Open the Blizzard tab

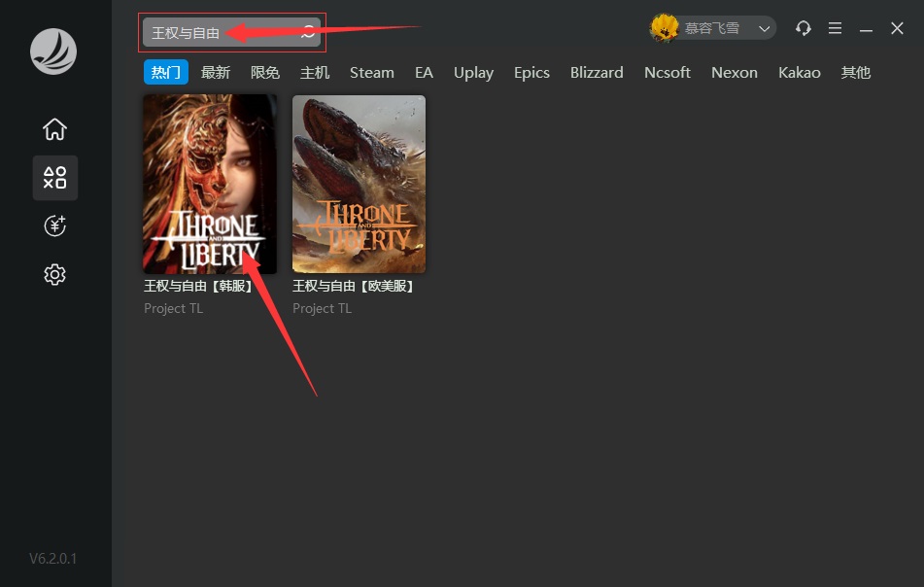597,73
